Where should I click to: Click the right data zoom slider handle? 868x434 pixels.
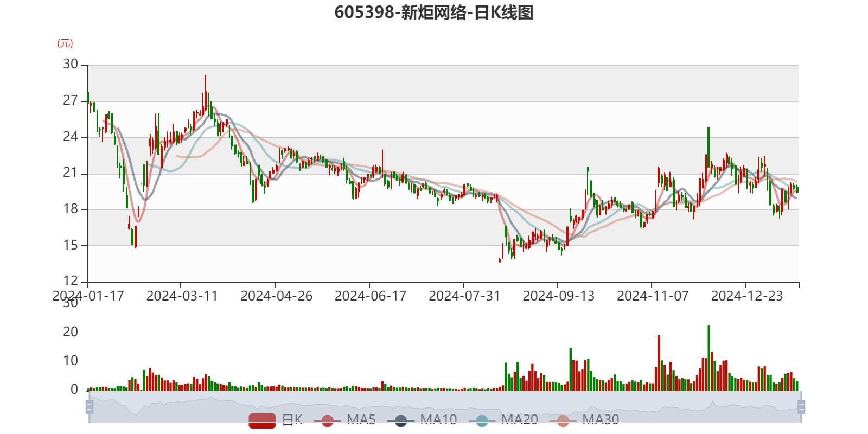[x=801, y=406]
